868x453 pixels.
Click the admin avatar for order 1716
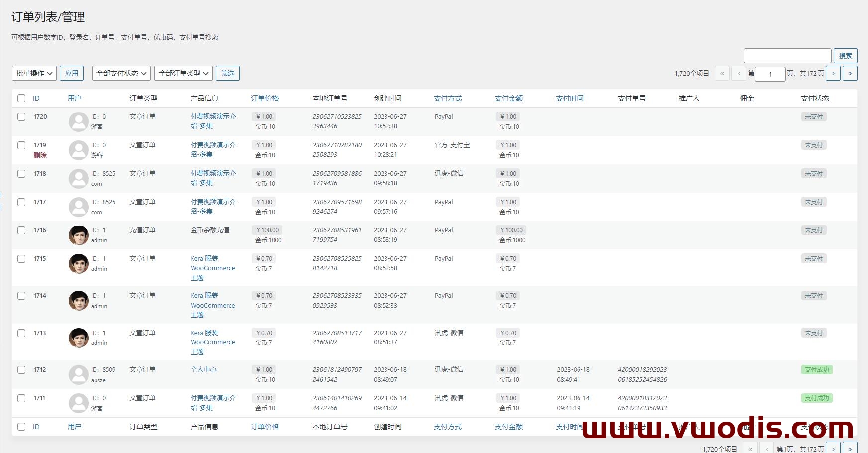(x=78, y=235)
